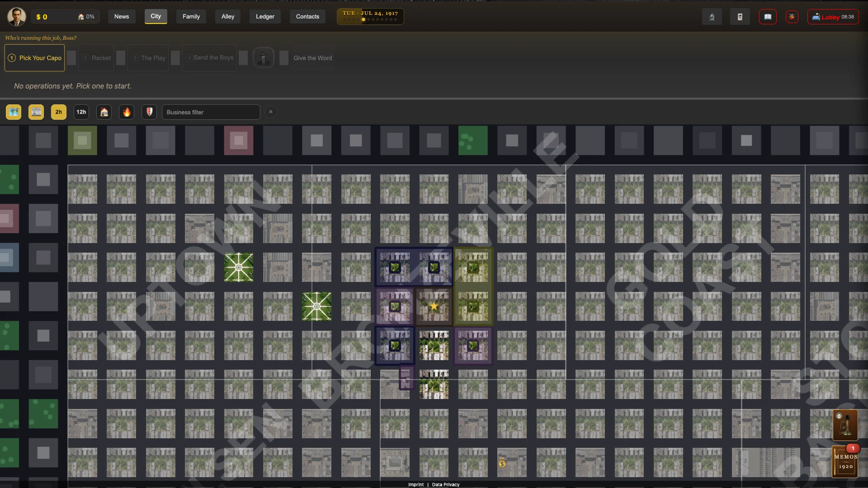Open the Imprint link
The image size is (868, 488).
[416, 484]
